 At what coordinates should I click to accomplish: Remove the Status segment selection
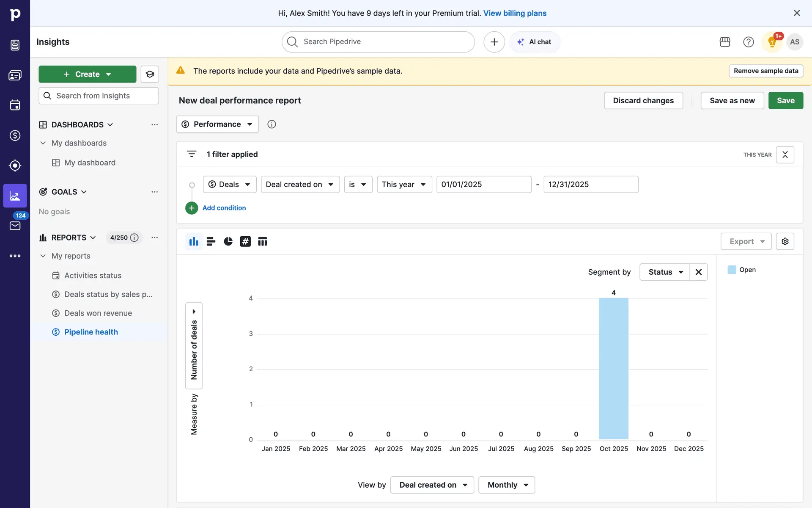coord(699,272)
